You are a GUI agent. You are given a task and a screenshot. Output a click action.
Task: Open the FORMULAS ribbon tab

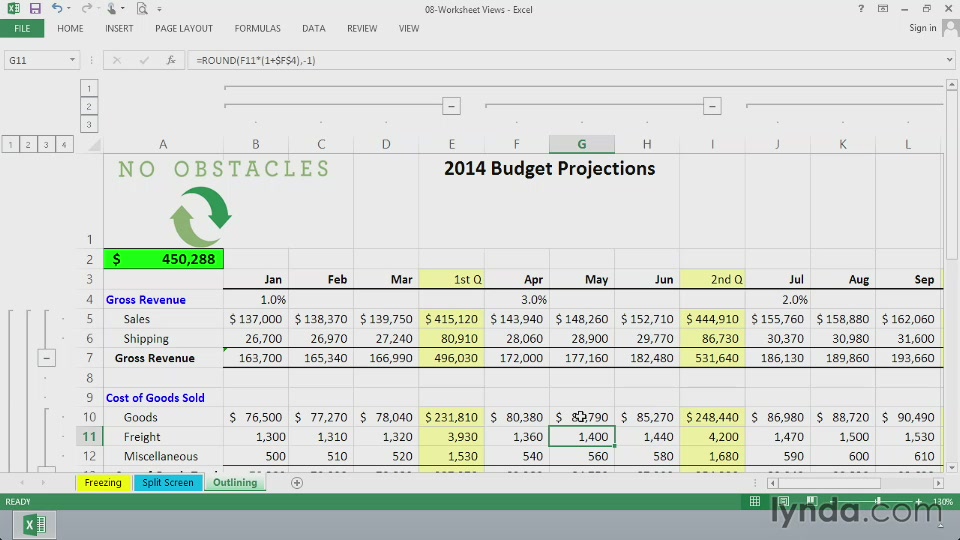point(257,29)
